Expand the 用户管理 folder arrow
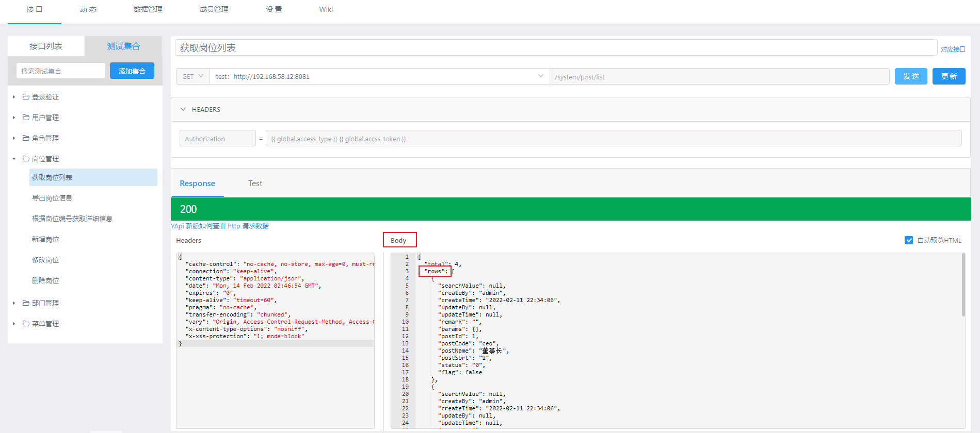 coord(14,118)
